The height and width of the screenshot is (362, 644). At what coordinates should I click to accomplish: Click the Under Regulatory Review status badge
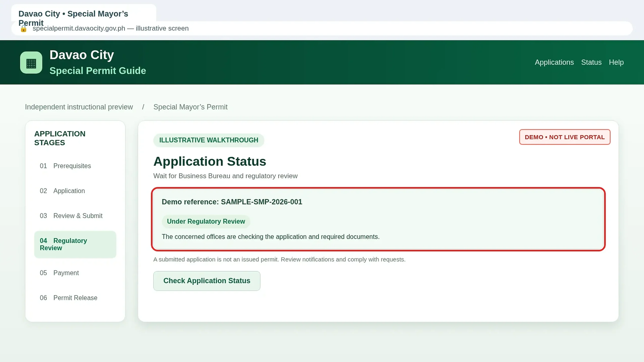tap(206, 221)
